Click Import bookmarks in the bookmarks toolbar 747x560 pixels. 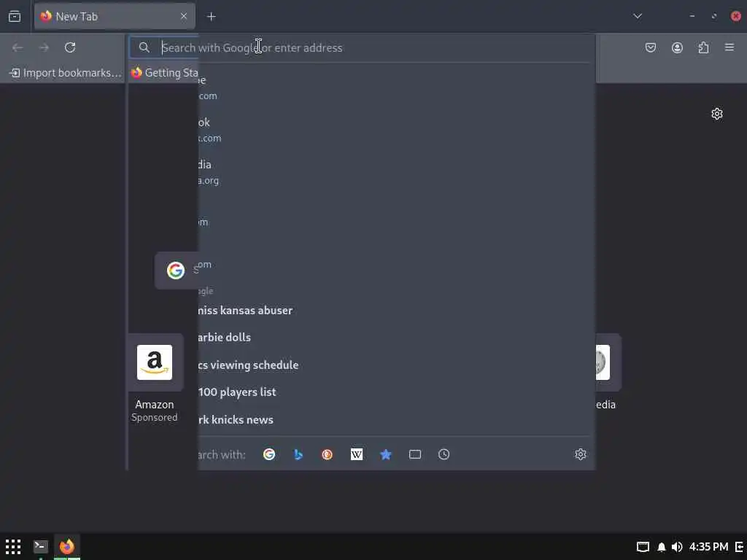point(66,73)
